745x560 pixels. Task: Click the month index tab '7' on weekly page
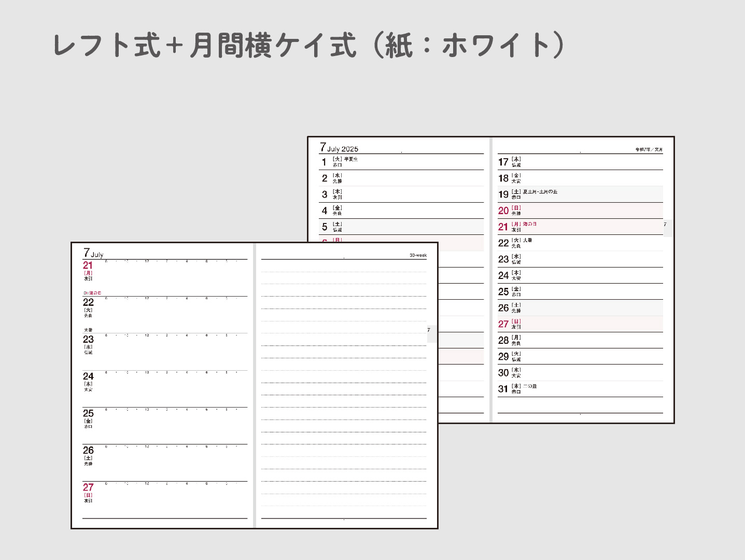pos(431,333)
